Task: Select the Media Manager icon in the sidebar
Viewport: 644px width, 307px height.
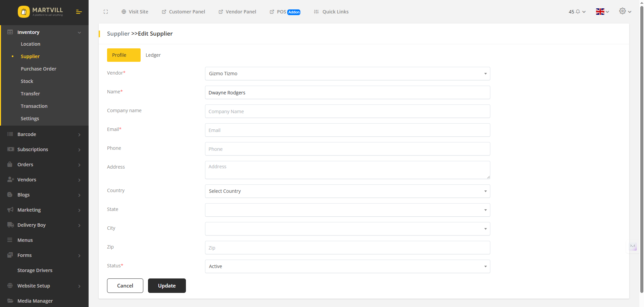Action: click(10, 301)
